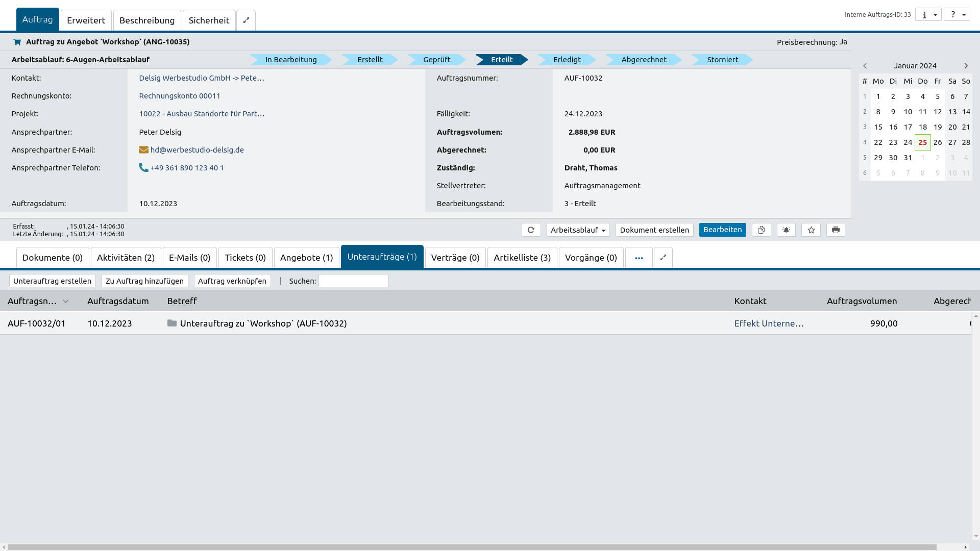This screenshot has height=551, width=980.
Task: Set workflow status to Erledigt
Action: point(567,60)
